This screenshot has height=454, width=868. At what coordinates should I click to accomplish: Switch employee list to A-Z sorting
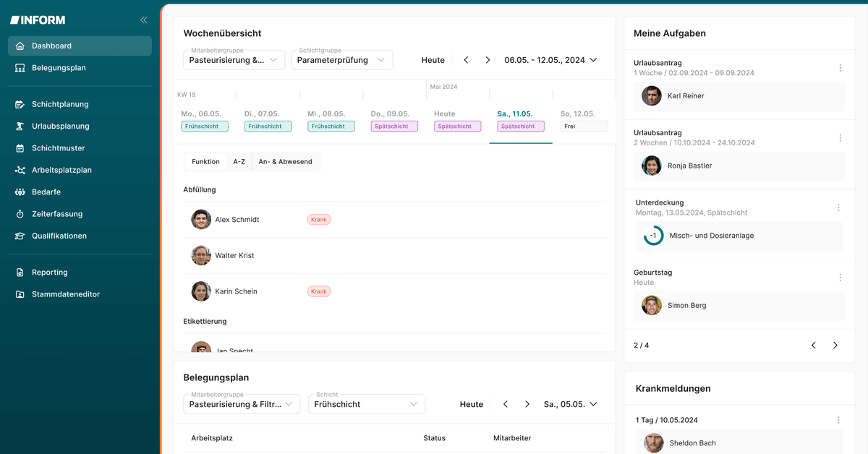239,162
